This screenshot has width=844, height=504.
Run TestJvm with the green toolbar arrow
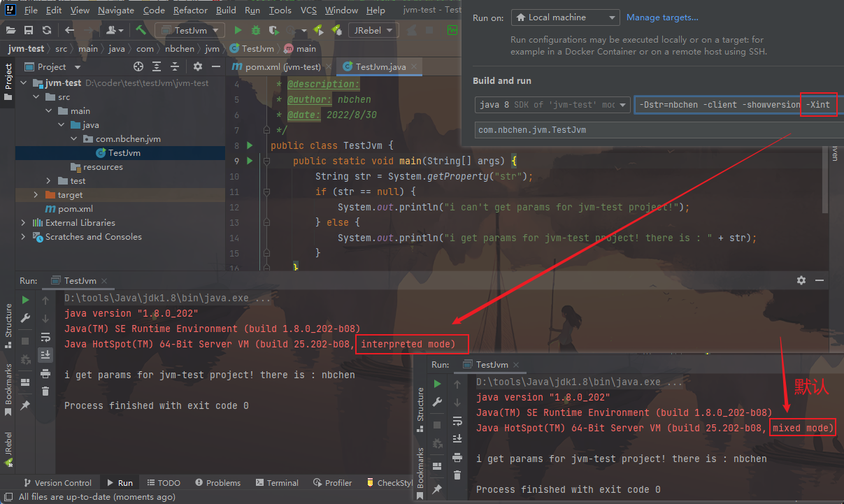238,30
